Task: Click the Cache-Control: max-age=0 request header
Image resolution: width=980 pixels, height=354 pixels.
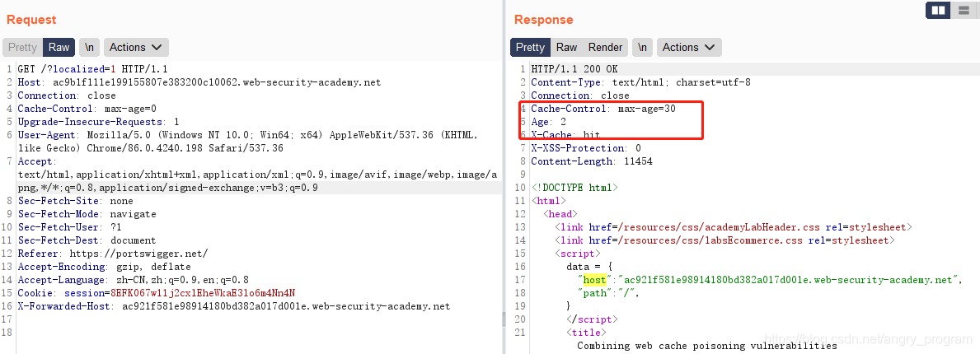Action: pyautogui.click(x=87, y=109)
